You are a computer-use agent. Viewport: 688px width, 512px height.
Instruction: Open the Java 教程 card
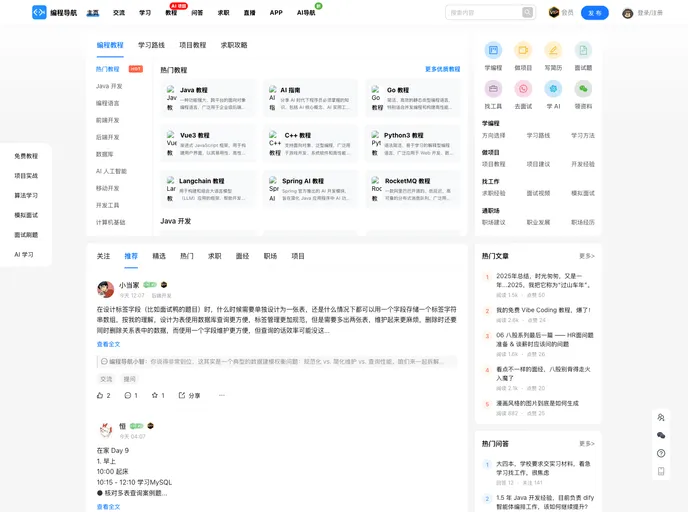pyautogui.click(x=208, y=98)
